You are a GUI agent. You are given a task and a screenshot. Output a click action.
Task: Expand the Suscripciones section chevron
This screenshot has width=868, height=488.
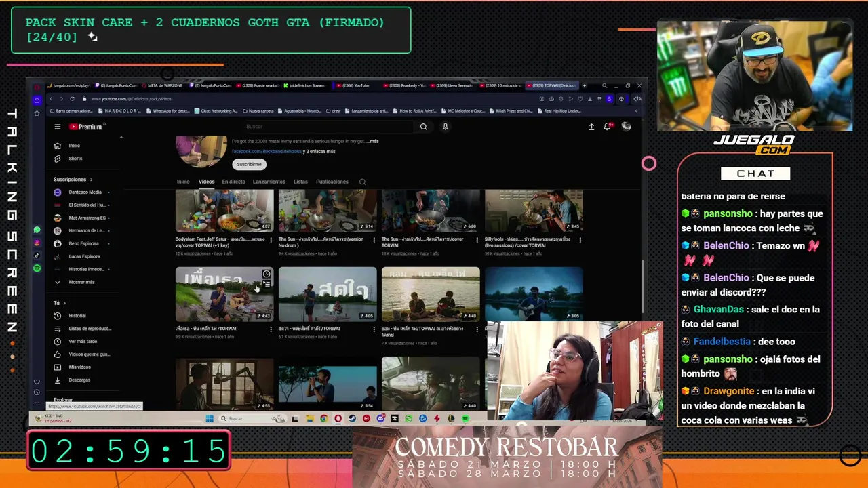click(92, 180)
